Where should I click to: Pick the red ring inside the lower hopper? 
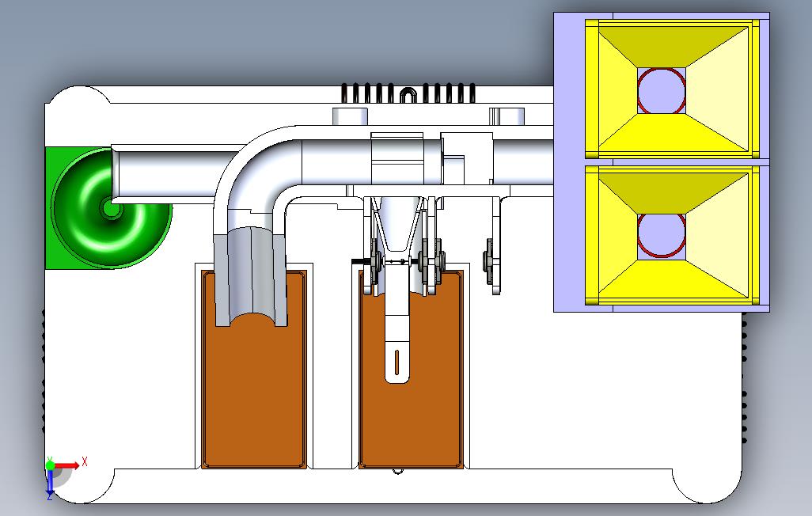coord(662,234)
